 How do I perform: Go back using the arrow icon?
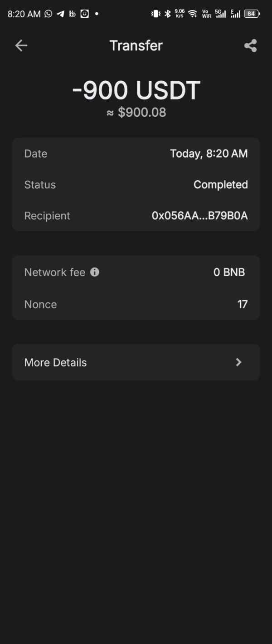coord(21,45)
